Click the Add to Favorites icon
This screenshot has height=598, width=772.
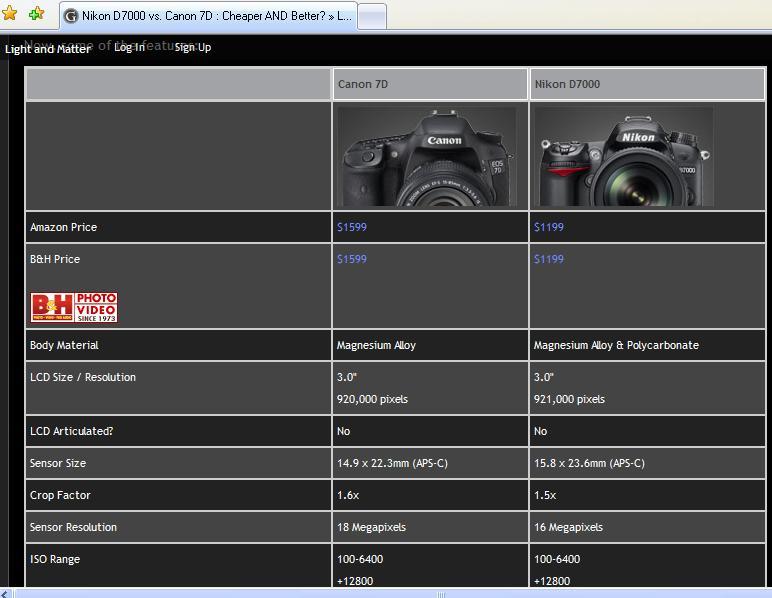tap(37, 14)
